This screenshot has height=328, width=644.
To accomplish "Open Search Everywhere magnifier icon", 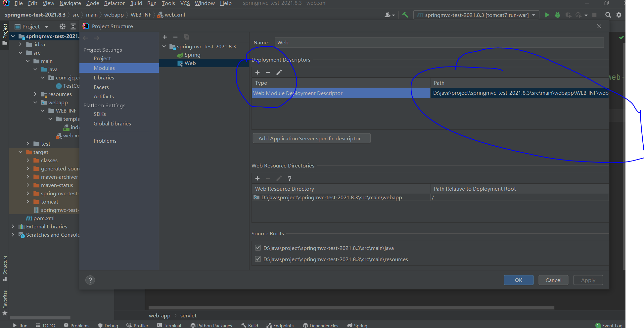I will click(x=608, y=15).
